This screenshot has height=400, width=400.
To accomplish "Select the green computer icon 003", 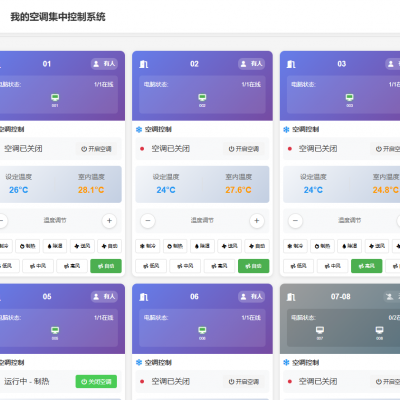I will 349,97.
